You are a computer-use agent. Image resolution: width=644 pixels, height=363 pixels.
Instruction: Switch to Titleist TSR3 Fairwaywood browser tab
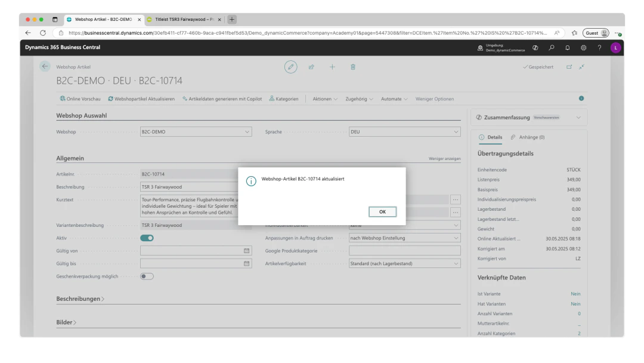click(x=184, y=19)
